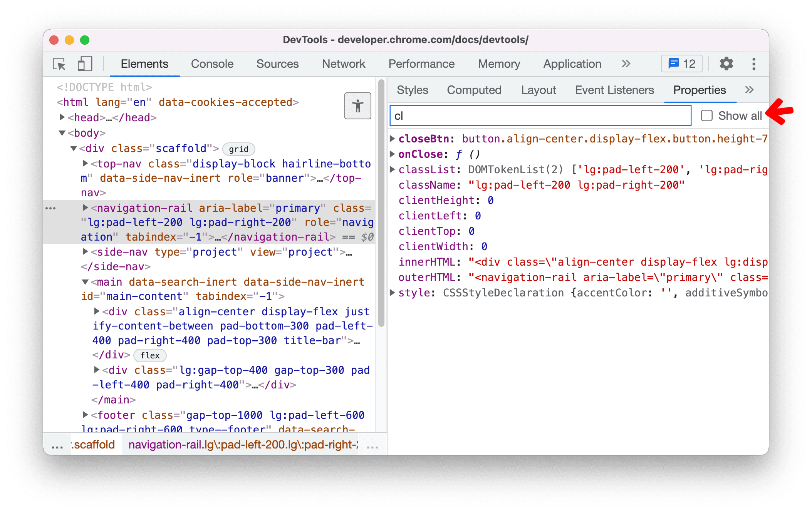Click the Console panel tab
The height and width of the screenshot is (512, 812).
[x=211, y=64]
